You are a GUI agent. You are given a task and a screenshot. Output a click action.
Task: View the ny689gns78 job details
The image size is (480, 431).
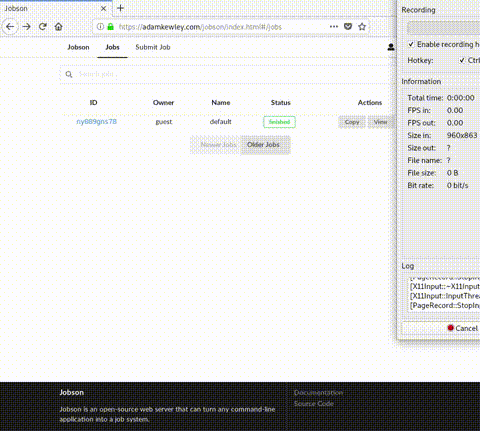coord(380,122)
